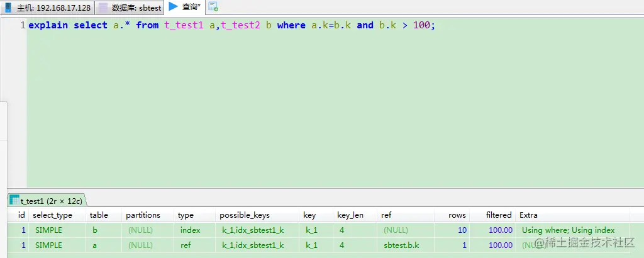
Task: Click inside the SQL query editor text
Action: 231,25
